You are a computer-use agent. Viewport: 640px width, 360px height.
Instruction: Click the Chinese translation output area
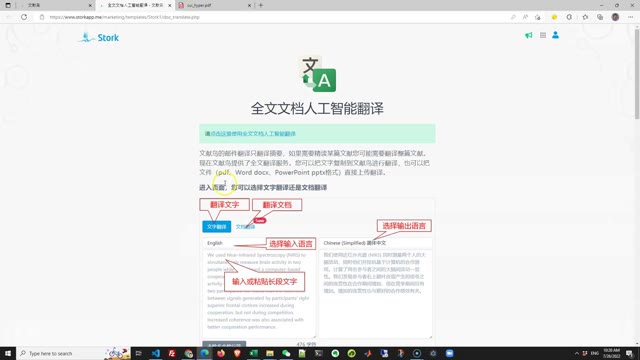(x=375, y=294)
